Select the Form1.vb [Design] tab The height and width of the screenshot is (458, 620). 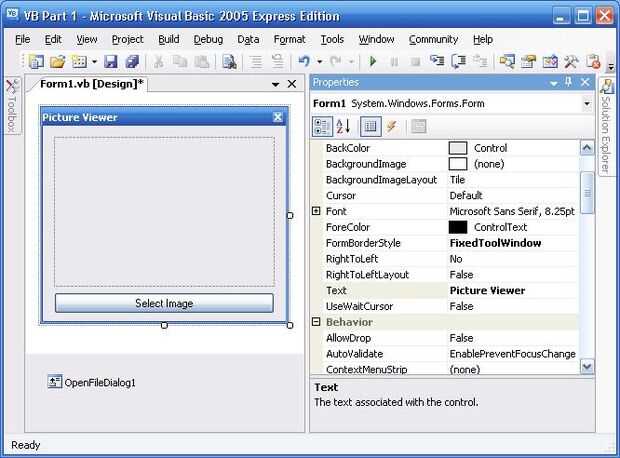pyautogui.click(x=91, y=84)
